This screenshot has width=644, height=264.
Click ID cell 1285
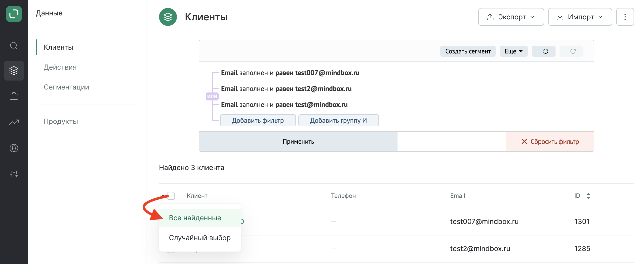(582, 249)
